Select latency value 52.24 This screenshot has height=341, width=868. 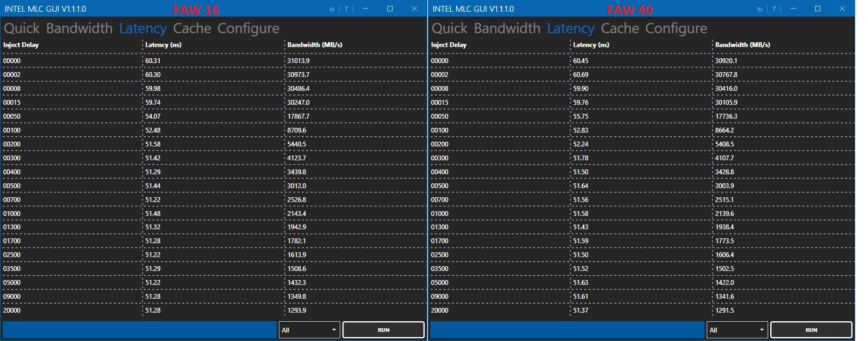(581, 144)
